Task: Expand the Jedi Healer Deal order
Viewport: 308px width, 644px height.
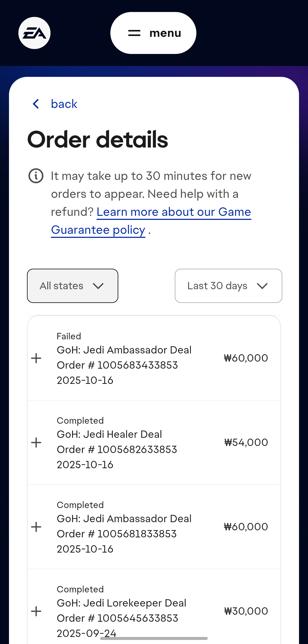Action: tap(36, 443)
